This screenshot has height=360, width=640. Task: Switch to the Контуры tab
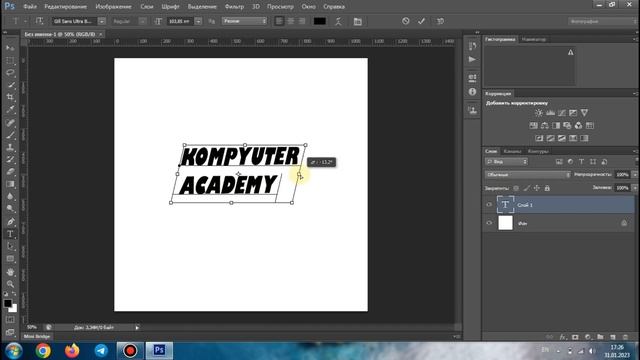tap(538, 151)
